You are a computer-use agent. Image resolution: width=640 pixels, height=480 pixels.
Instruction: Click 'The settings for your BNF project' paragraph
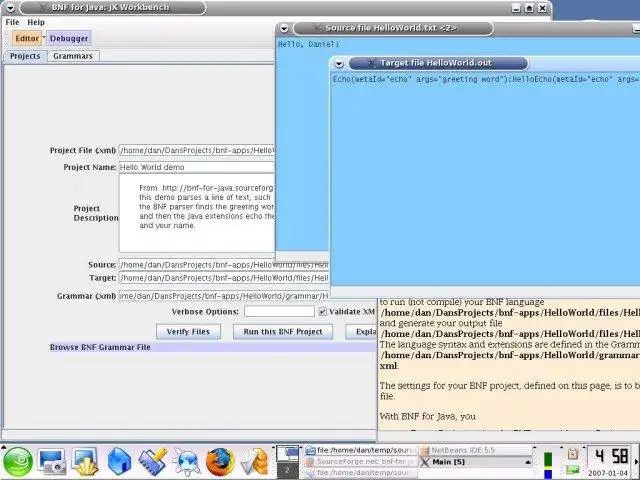coord(509,391)
